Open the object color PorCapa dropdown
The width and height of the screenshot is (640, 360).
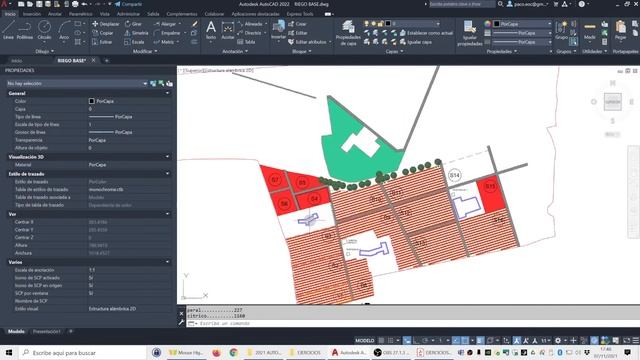point(523,24)
